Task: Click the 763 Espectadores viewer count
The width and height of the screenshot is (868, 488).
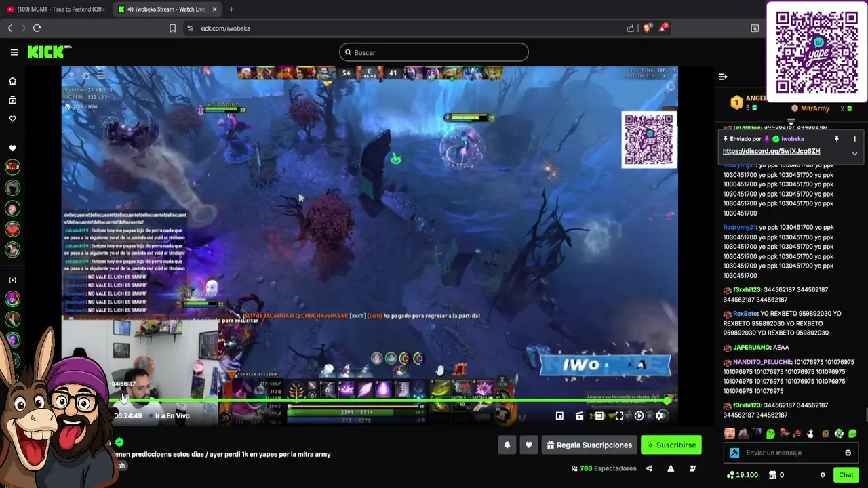Action: [x=604, y=468]
